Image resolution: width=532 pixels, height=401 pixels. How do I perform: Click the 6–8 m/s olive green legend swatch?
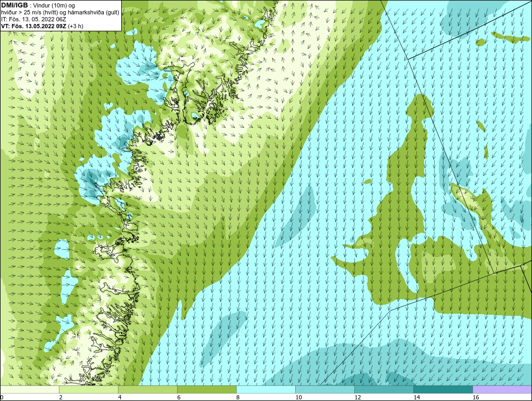coord(206,389)
